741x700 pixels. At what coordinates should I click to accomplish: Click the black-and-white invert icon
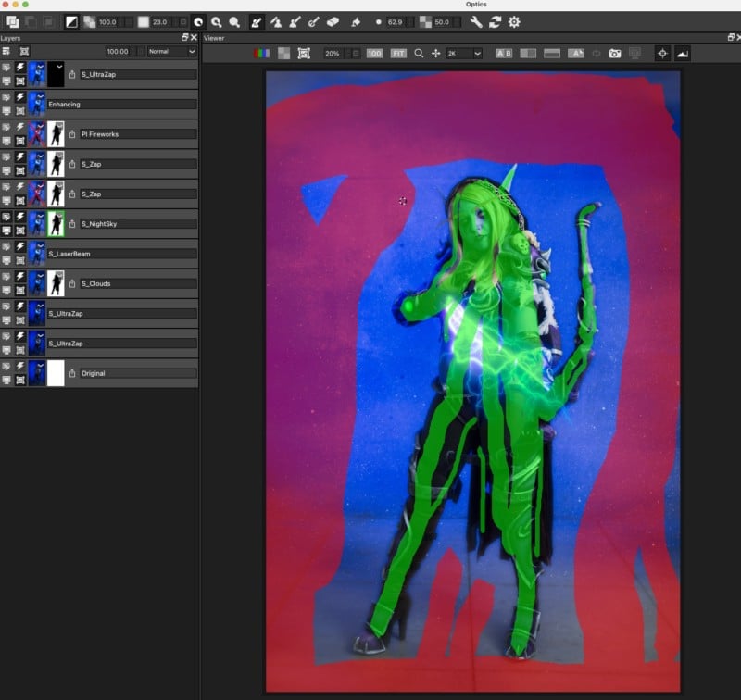pyautogui.click(x=71, y=22)
